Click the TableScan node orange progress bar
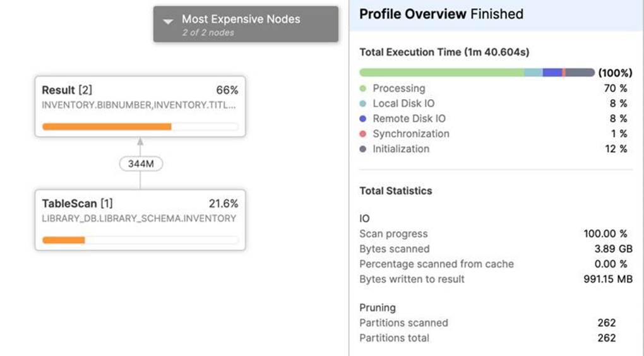644x356 pixels. pos(64,240)
